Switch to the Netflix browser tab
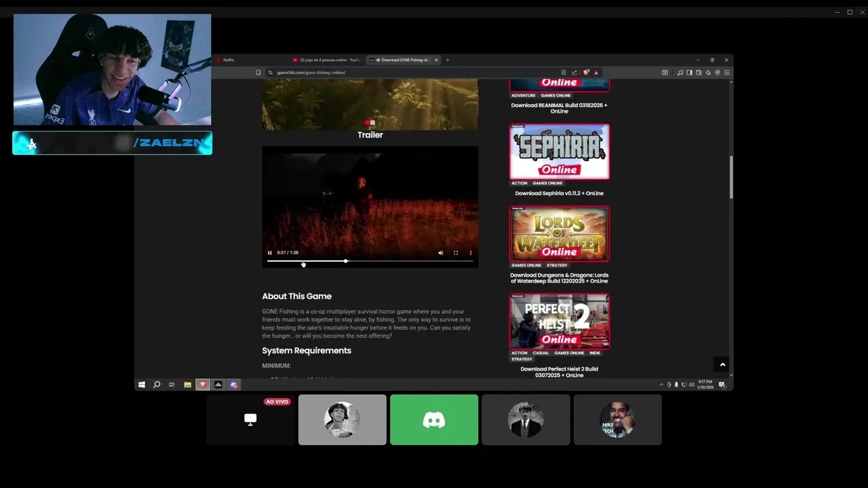Viewport: 868px width, 488px height. click(251, 60)
